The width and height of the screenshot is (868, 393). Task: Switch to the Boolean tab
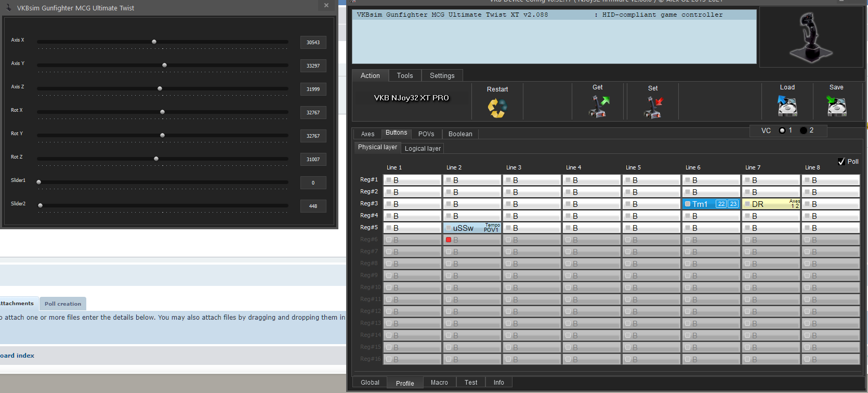click(x=461, y=134)
